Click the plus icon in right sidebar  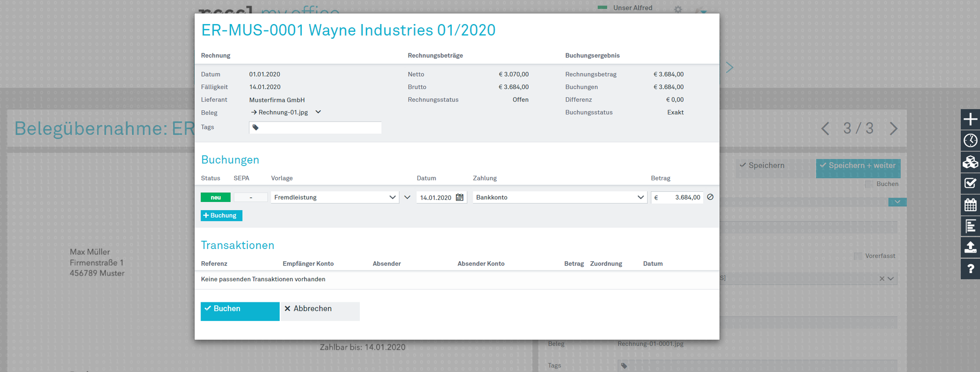970,119
